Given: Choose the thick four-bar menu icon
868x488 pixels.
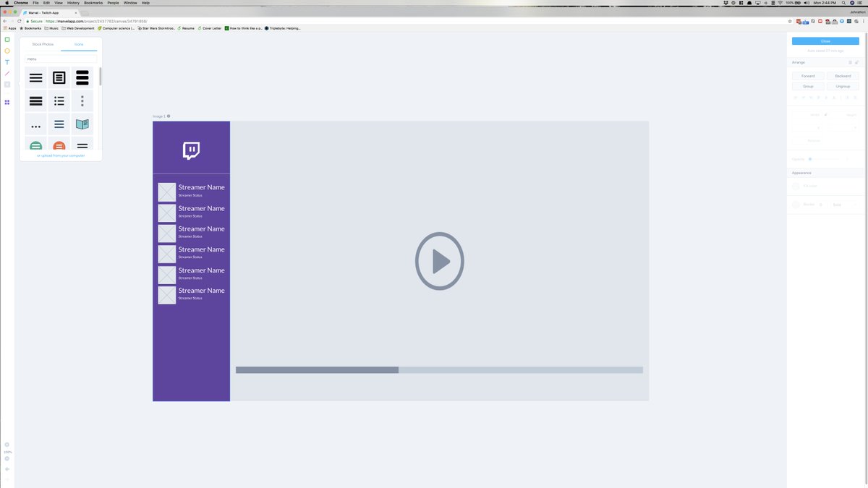Looking at the screenshot, I should pos(35,101).
